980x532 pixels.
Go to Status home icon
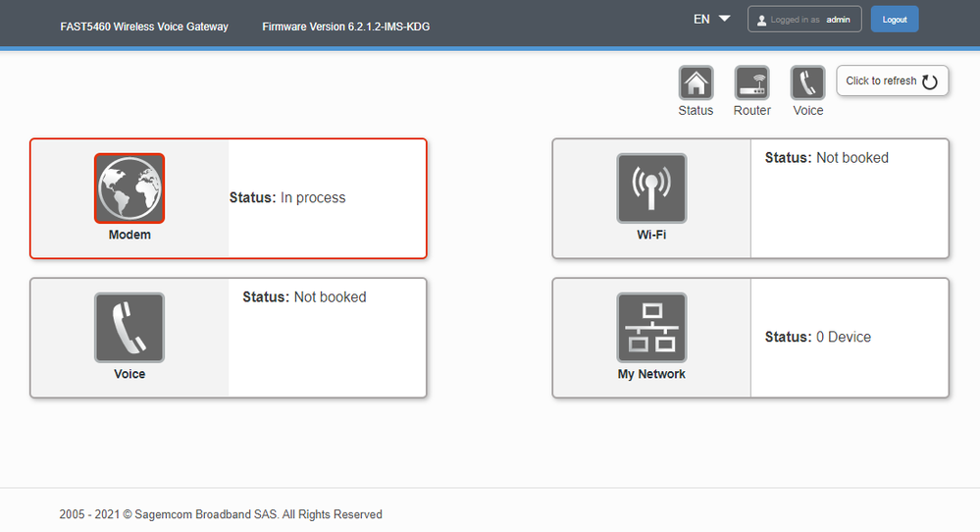point(696,82)
